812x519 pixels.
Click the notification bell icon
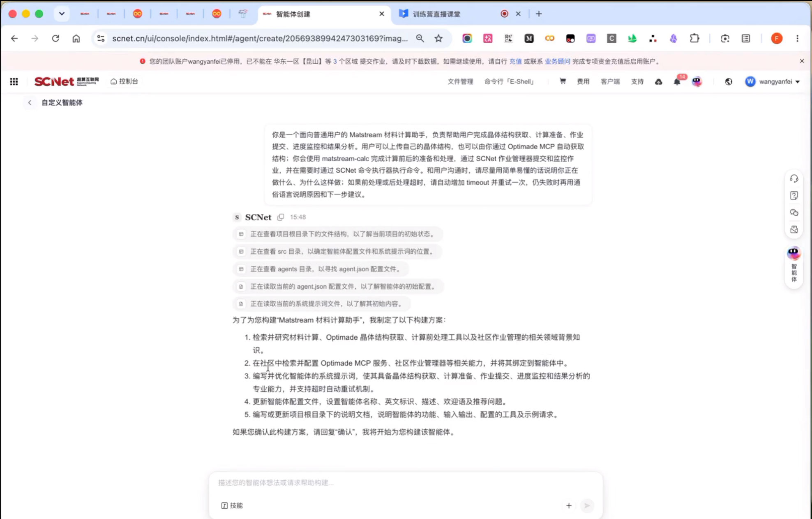pos(677,82)
